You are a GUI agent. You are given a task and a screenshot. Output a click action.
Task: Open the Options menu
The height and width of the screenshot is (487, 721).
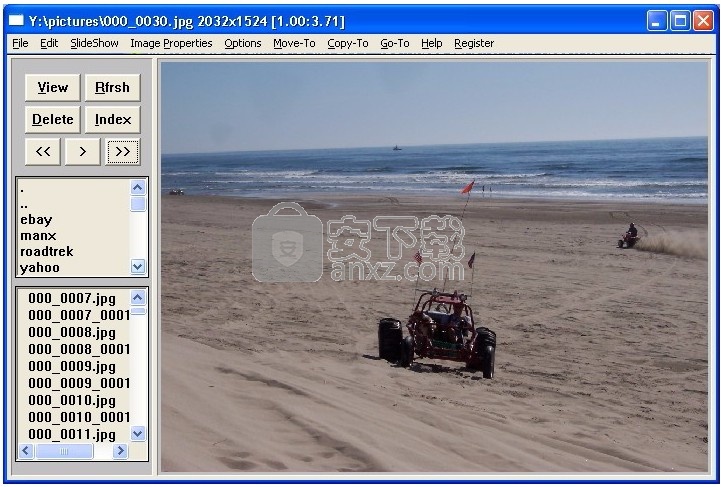tap(243, 43)
